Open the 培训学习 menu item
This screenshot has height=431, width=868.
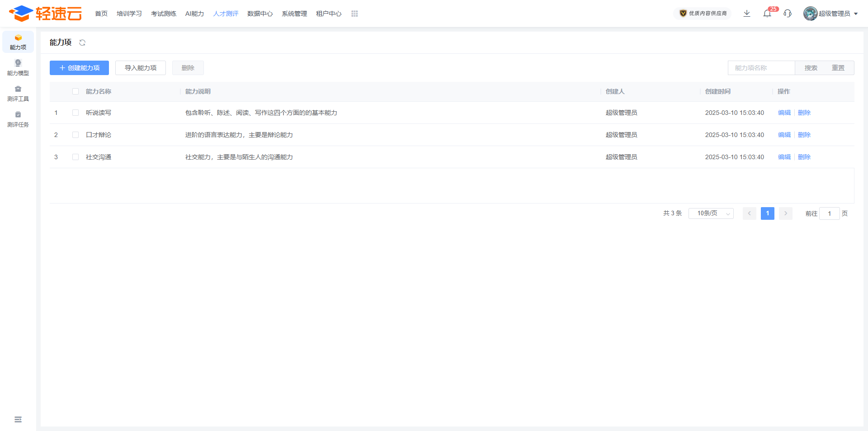coord(129,14)
